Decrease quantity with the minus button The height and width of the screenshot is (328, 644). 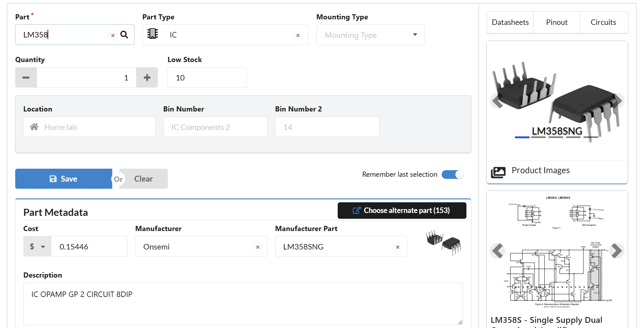pyautogui.click(x=26, y=78)
